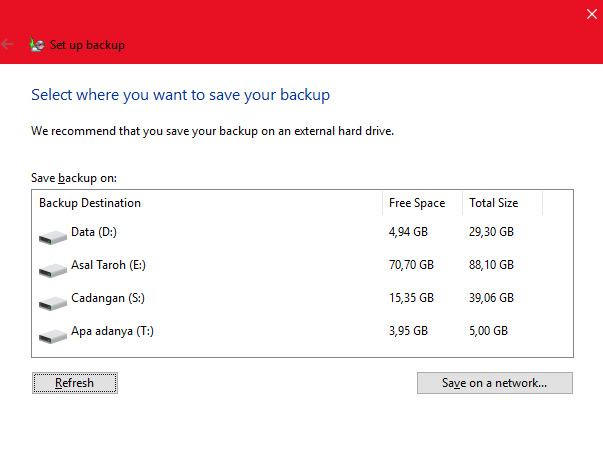Click the 29,30 GB total size value
603x461 pixels.
coord(491,232)
